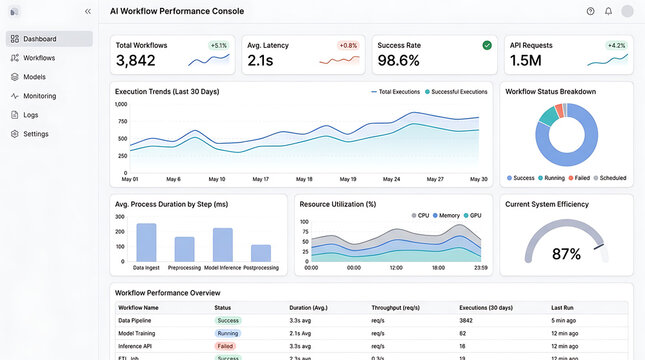
Task: Click the API Requests sparkline
Action: [608, 60]
